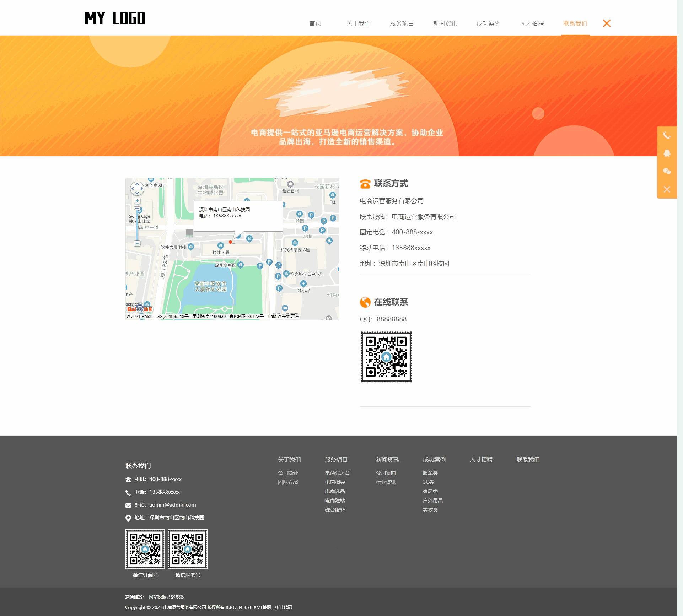Click the red location marker on map
Screen dimensions: 683x616
tap(230, 242)
